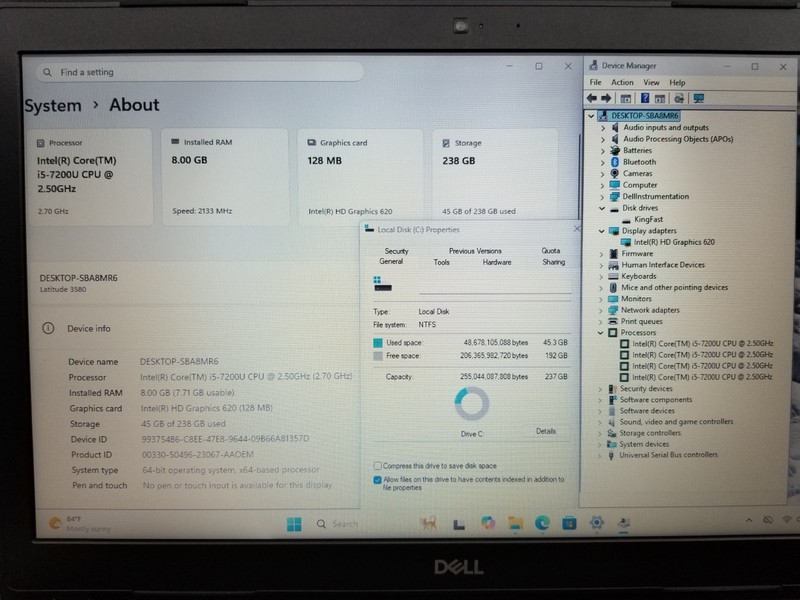
Task: Click the Device Manager icon on taskbar
Action: click(x=623, y=522)
